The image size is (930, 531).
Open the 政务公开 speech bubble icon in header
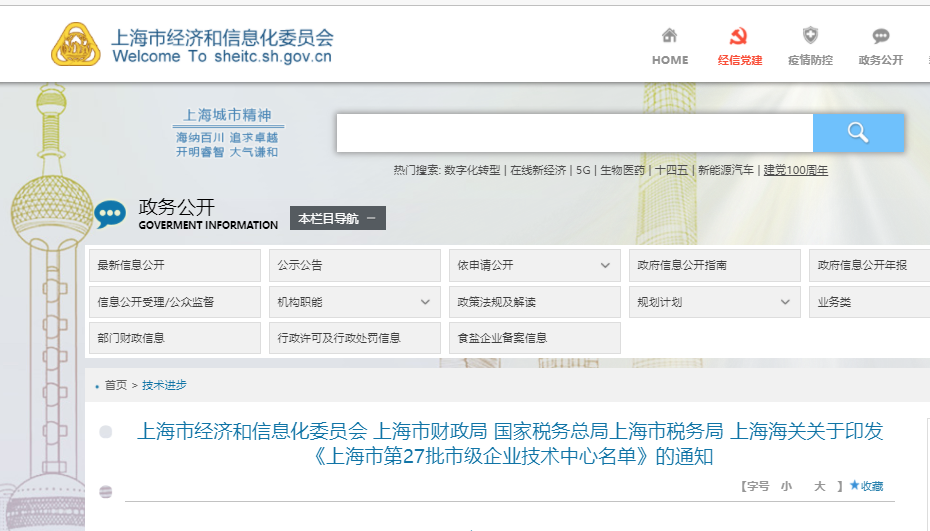(880, 37)
